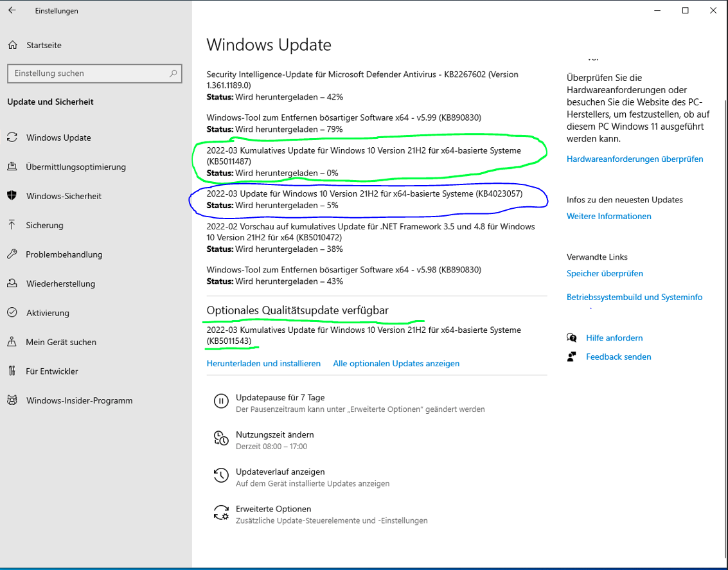Open Betriebssystembuild und Systeminfo link
Image resolution: width=728 pixels, height=570 pixels.
pos(634,297)
